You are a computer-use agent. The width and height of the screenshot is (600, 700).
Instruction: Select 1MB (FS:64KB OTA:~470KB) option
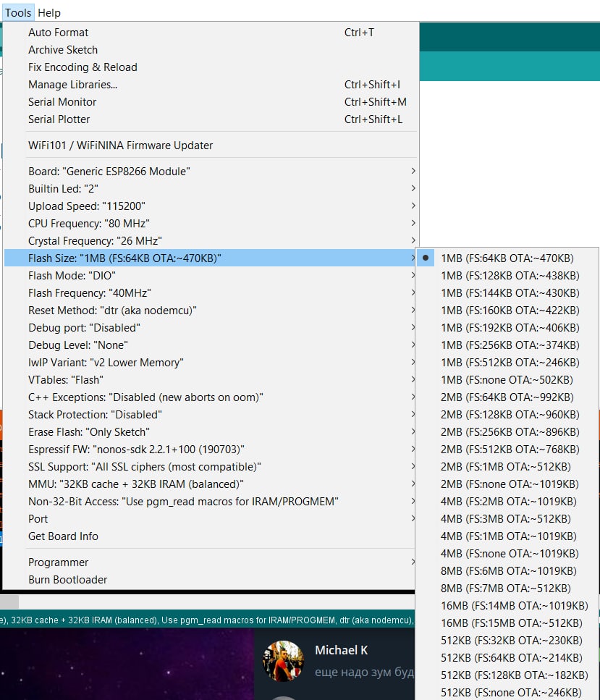(x=507, y=258)
